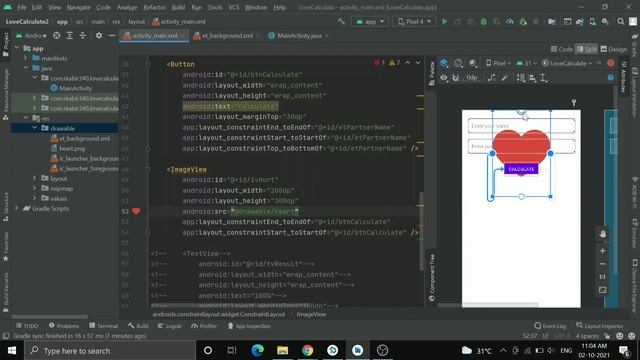The height and width of the screenshot is (360, 640).
Task: Hide the project panel with the minus icon
Action: (111, 36)
